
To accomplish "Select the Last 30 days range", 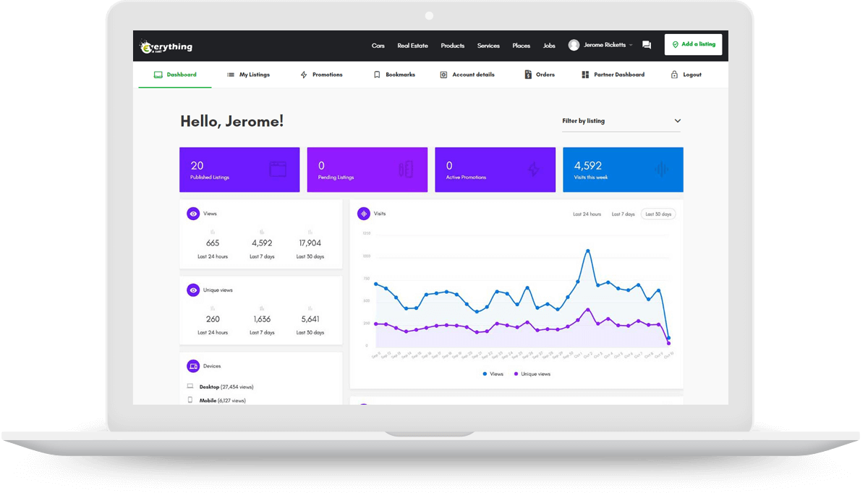I will 658,214.
